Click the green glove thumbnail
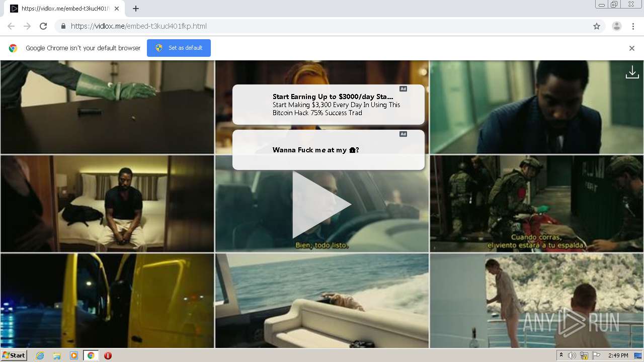This screenshot has height=362, width=644. (107, 107)
